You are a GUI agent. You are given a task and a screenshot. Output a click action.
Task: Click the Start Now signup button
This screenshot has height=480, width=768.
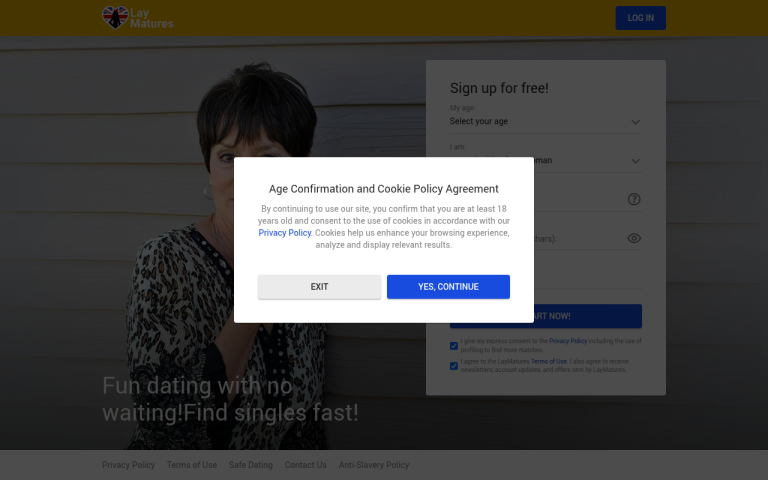pos(546,316)
